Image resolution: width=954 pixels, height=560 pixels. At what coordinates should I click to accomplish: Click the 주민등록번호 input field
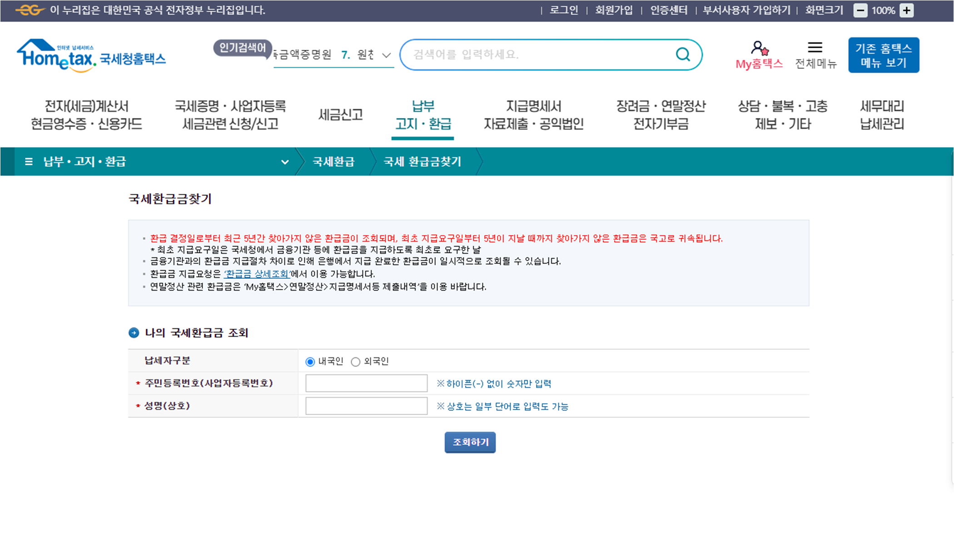[x=366, y=383]
